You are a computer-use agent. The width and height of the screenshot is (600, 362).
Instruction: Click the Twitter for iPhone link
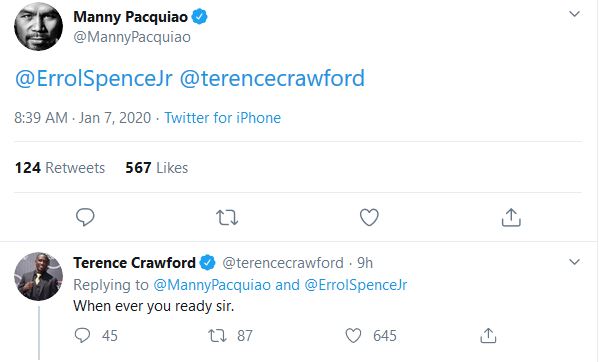[x=223, y=118]
